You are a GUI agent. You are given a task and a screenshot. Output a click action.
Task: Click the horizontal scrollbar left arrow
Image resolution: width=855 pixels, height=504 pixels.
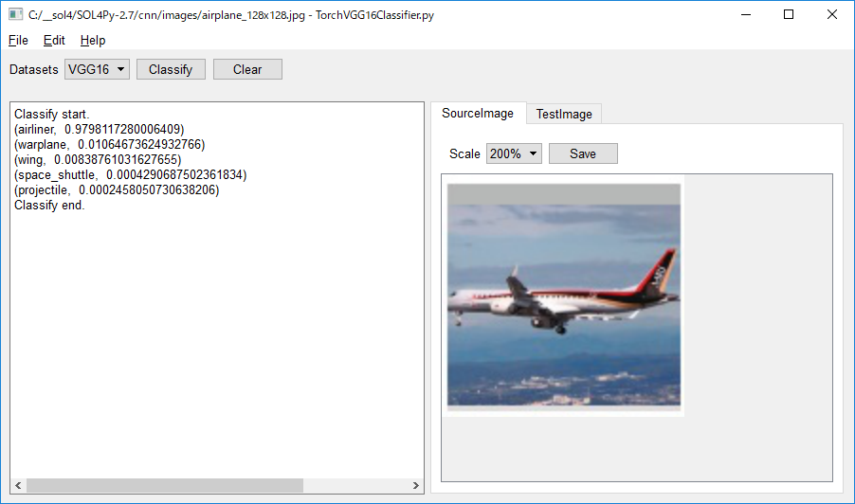click(18, 485)
